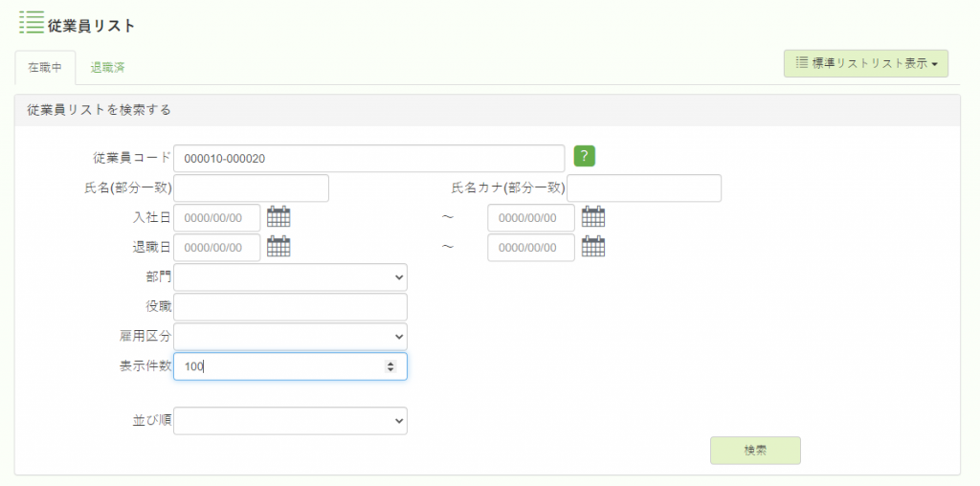Click the 検索 search button
The image size is (980, 486).
click(755, 451)
